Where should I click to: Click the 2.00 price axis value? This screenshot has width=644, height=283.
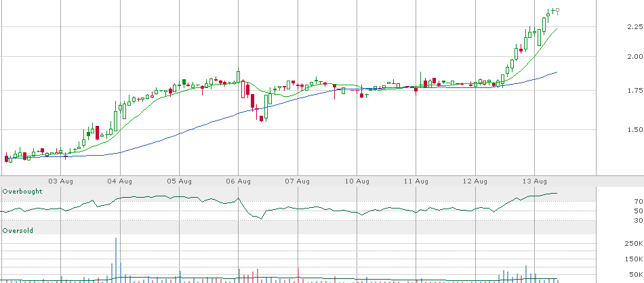(x=635, y=57)
